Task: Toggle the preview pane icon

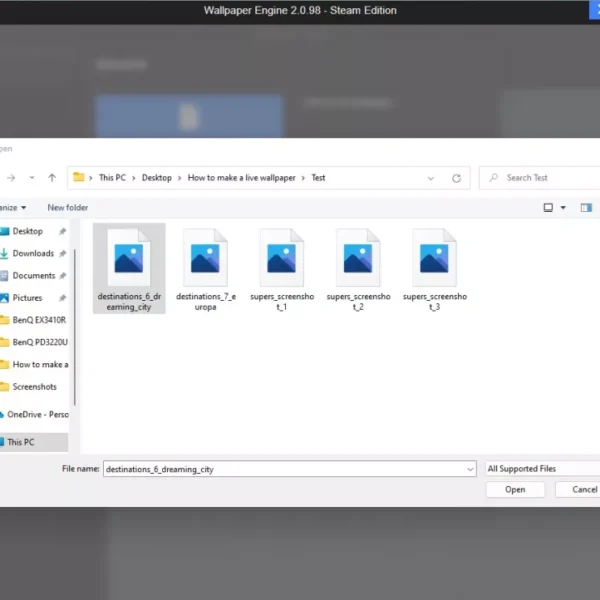Action: coord(586,207)
